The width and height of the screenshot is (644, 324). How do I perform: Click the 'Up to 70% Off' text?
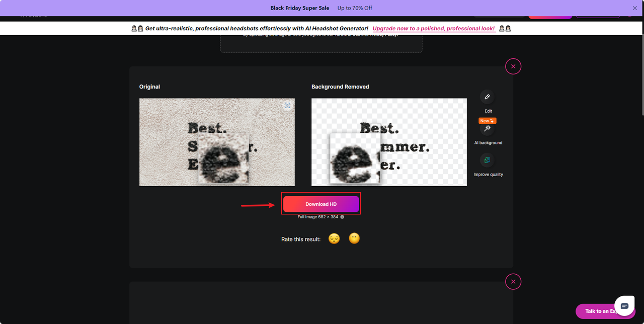355,8
